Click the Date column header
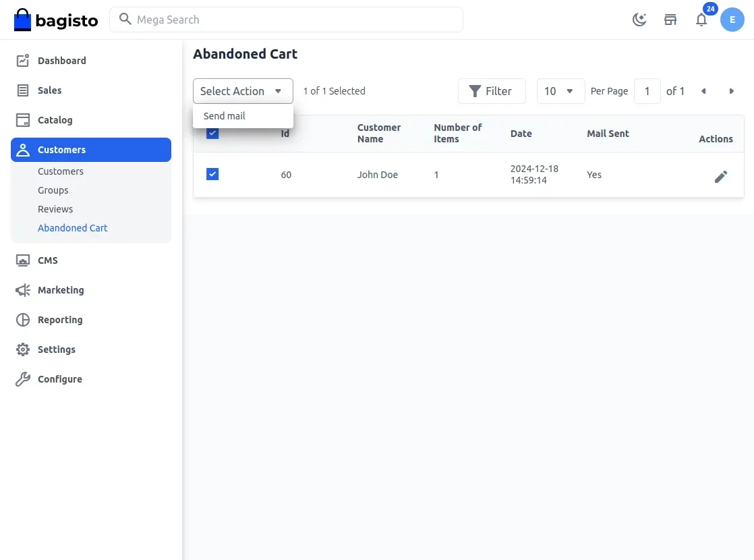 click(x=521, y=134)
